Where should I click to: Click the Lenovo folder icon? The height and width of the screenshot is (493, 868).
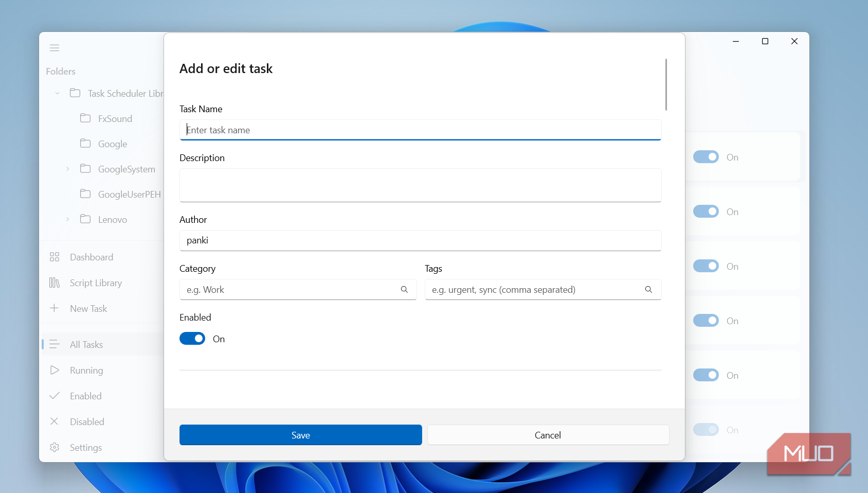(85, 219)
